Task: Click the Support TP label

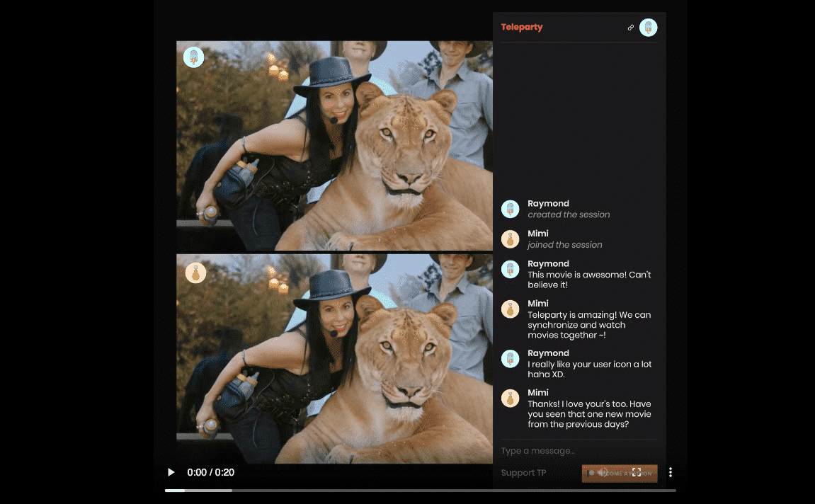Action: coord(523,473)
